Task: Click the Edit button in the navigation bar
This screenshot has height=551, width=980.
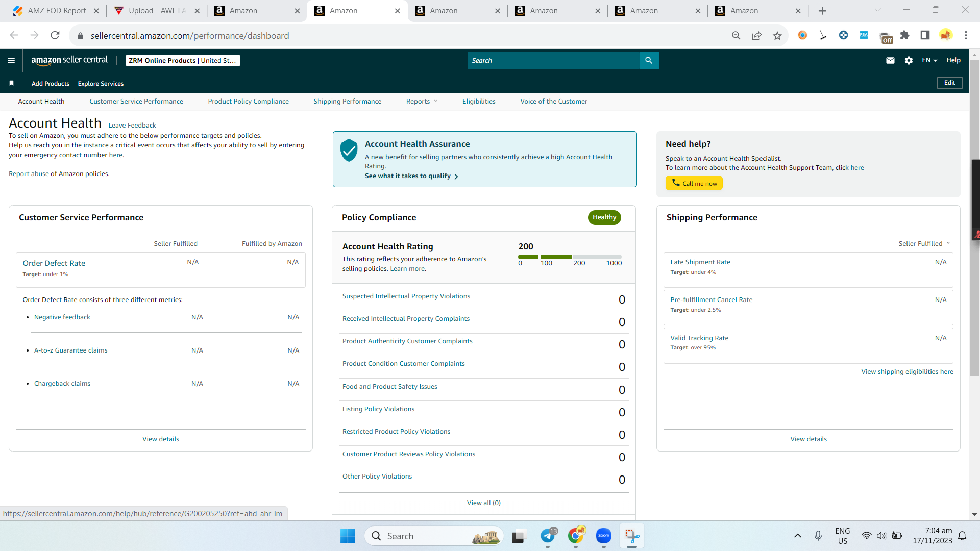Action: coord(949,83)
